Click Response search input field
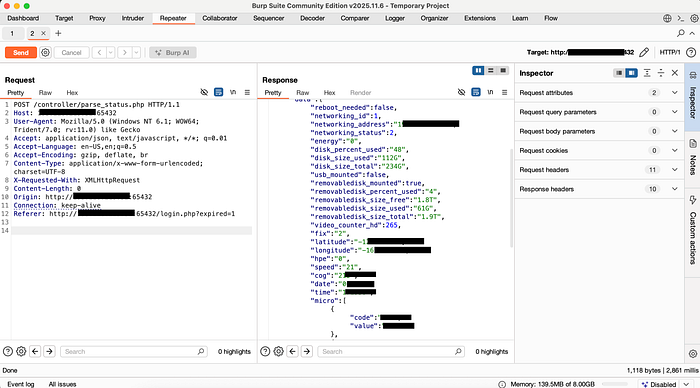700x388 pixels. tap(391, 351)
